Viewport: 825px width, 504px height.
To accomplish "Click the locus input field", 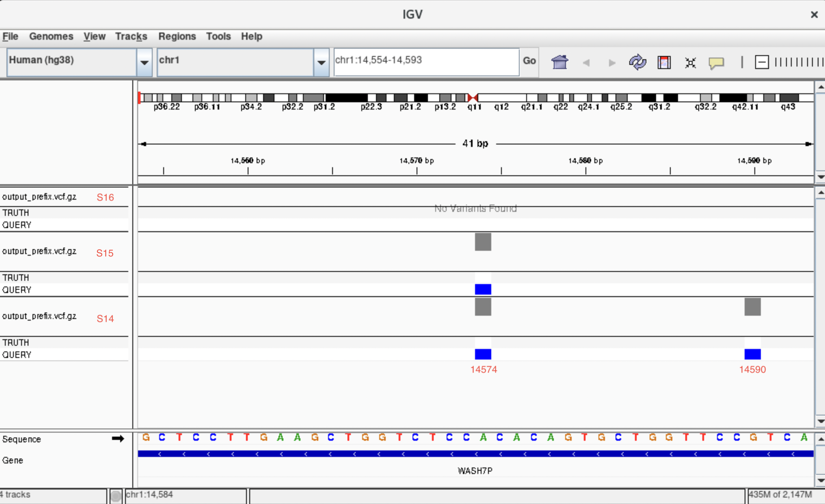I will pyautogui.click(x=426, y=62).
